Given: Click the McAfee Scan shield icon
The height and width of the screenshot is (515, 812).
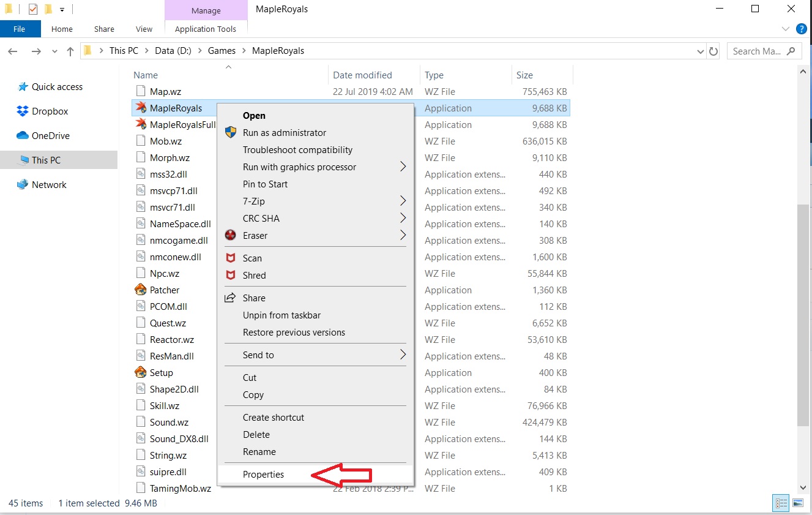Looking at the screenshot, I should click(231, 258).
